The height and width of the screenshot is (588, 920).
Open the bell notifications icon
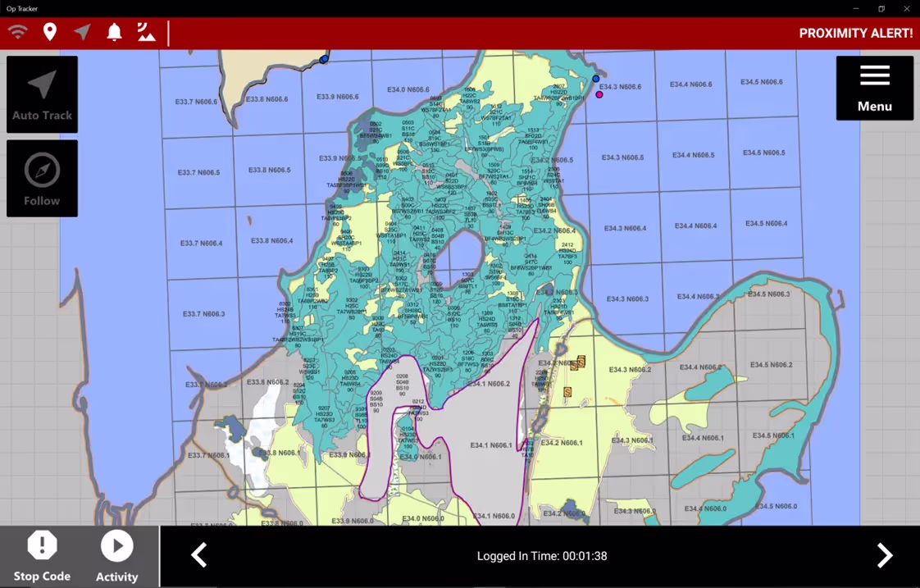(115, 32)
